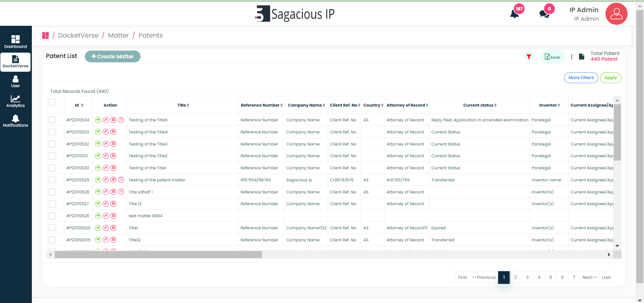
Task: Click the red filter funnel icon
Action: [x=529, y=57]
